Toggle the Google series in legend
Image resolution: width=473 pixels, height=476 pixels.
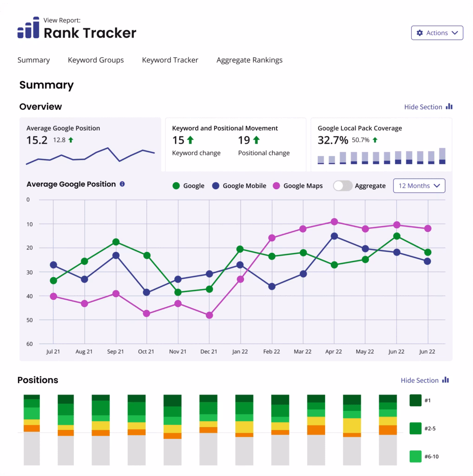coord(188,186)
